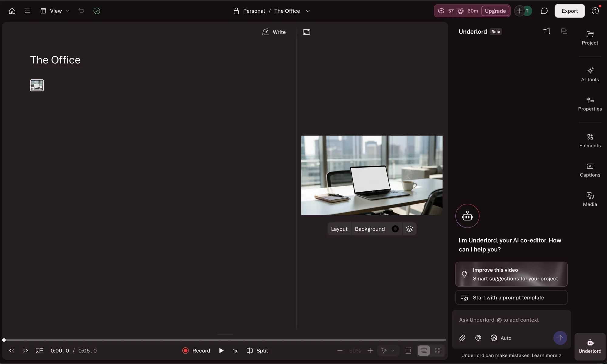View the 57 AI credits indicator
The width and height of the screenshot is (607, 364).
tap(446, 11)
